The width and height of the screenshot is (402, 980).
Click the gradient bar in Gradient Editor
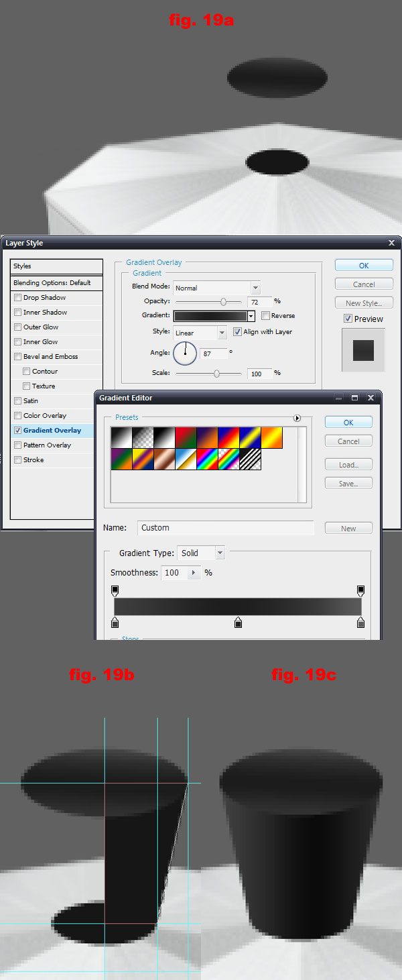coord(238,607)
